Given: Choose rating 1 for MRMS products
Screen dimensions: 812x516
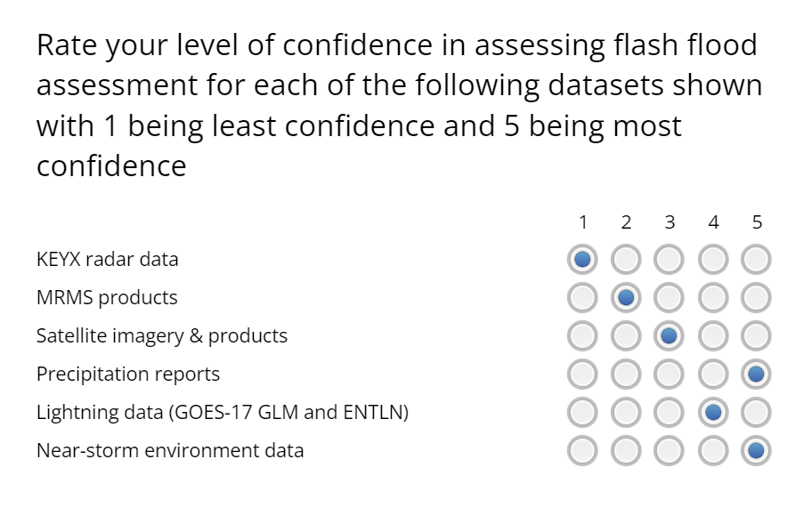Looking at the screenshot, I should coord(582,298).
